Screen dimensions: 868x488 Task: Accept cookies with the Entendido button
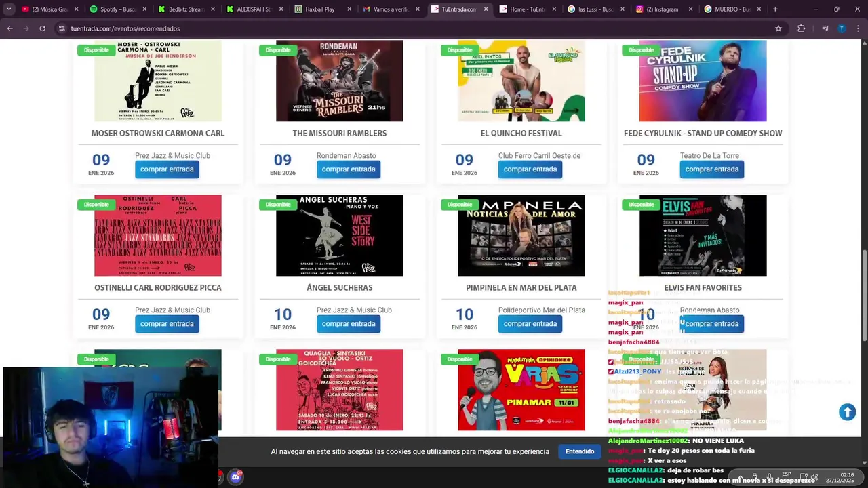click(x=580, y=451)
